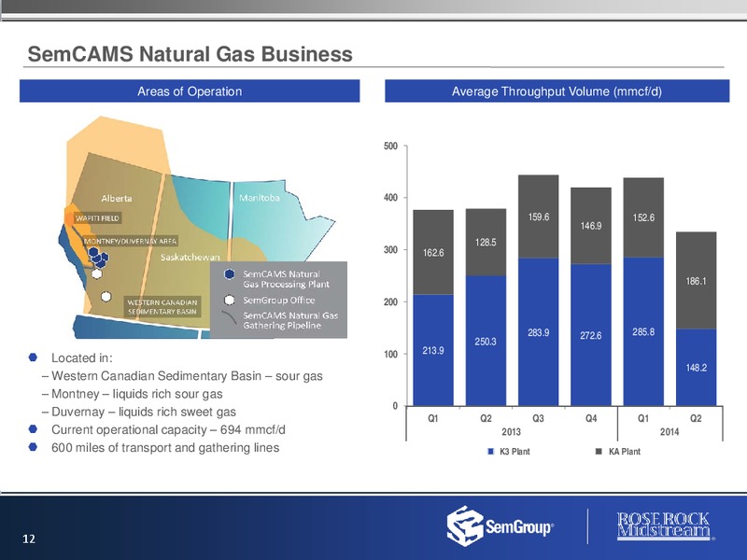Image resolution: width=747 pixels, height=560 pixels.
Task: Click the 159.6 value in Q3 2013 bar
Action: point(539,217)
